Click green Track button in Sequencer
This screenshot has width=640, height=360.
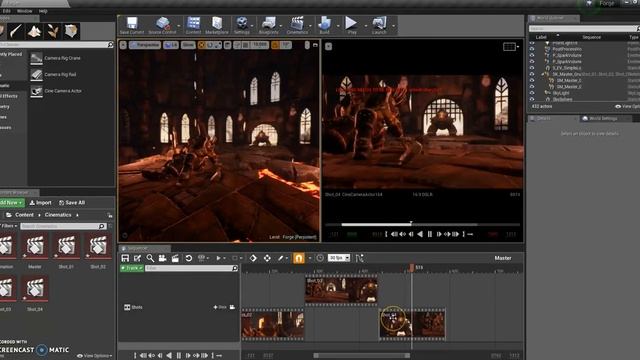tap(131, 268)
